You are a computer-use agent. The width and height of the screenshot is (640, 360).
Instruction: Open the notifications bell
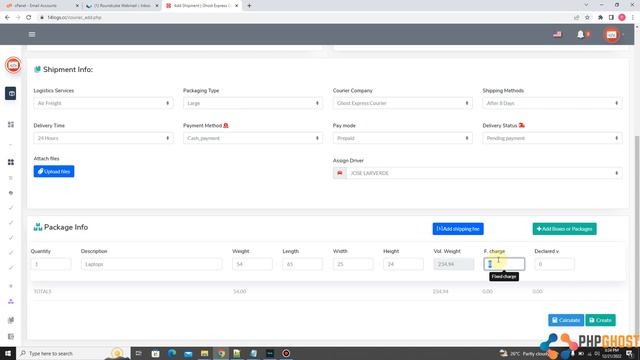(x=580, y=35)
